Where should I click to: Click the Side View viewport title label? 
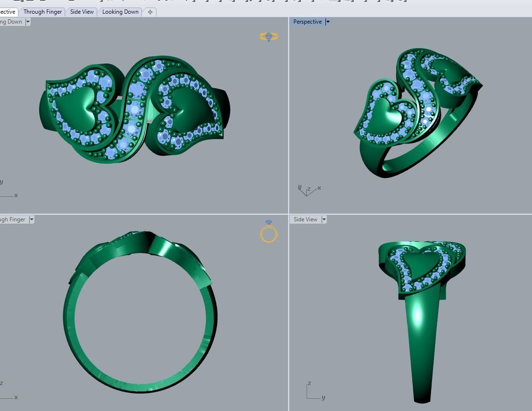tap(305, 219)
